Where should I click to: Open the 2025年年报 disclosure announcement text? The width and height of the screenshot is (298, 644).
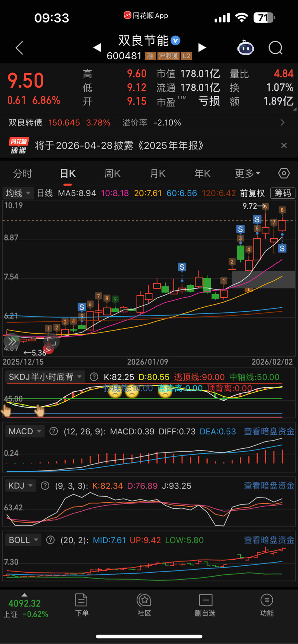(x=120, y=146)
